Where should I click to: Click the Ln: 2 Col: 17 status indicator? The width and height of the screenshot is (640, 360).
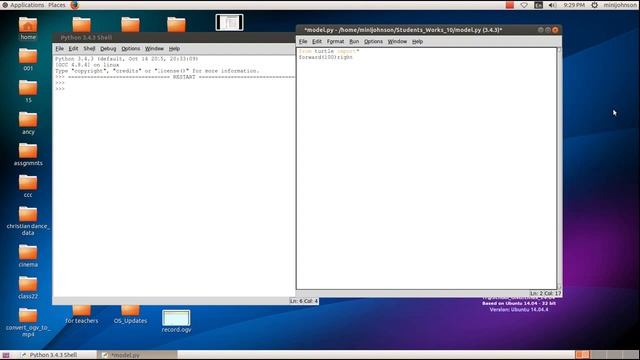(x=545, y=293)
